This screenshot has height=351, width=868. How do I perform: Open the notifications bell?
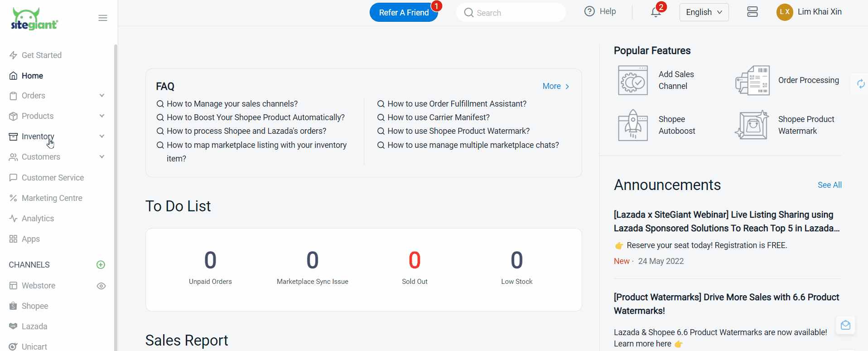(x=656, y=12)
